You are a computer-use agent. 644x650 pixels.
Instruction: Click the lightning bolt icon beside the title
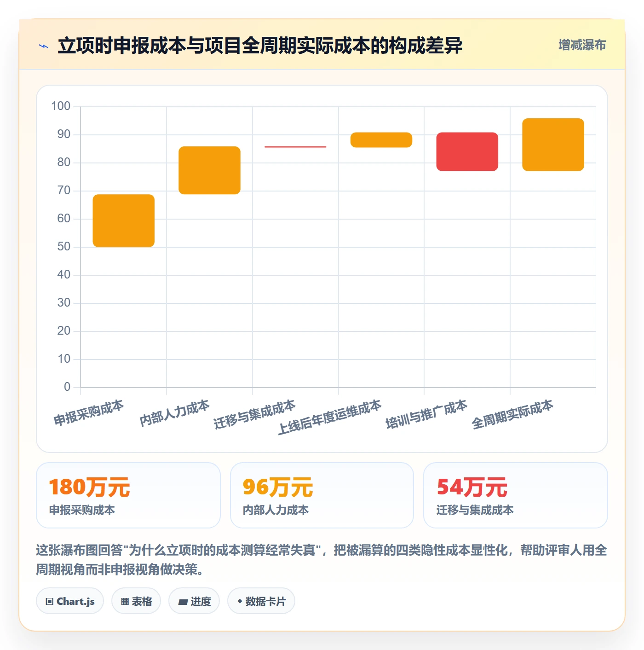(x=44, y=46)
